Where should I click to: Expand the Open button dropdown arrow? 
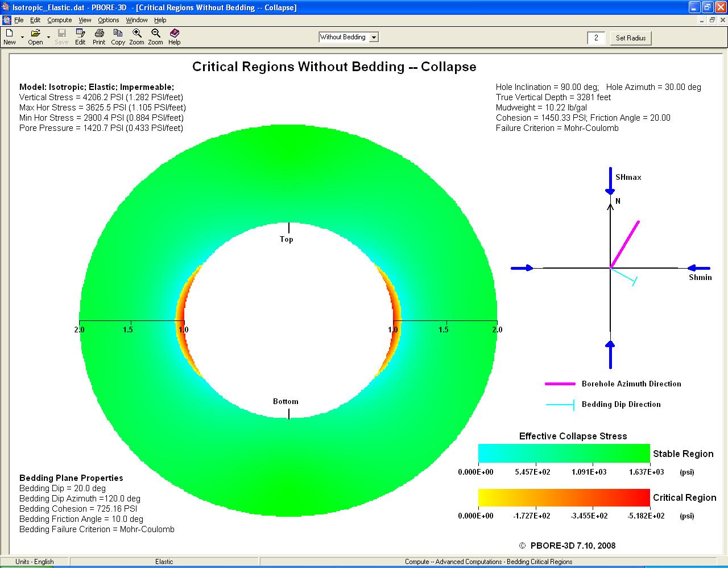point(48,38)
